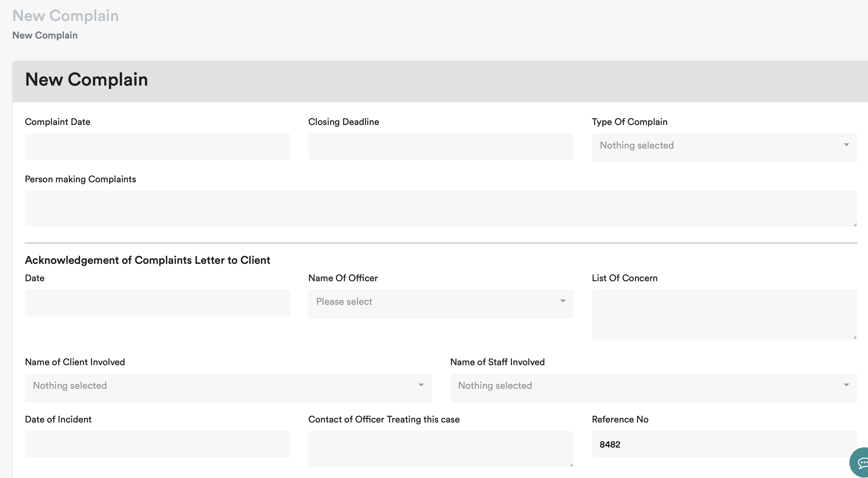
Task: Grab resize handle of Contact of Officer textarea
Action: [x=571, y=464]
